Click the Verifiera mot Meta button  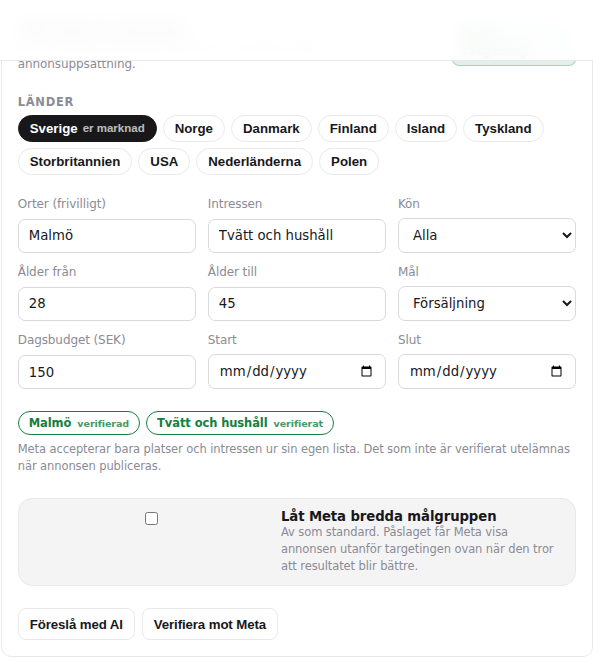pos(210,624)
